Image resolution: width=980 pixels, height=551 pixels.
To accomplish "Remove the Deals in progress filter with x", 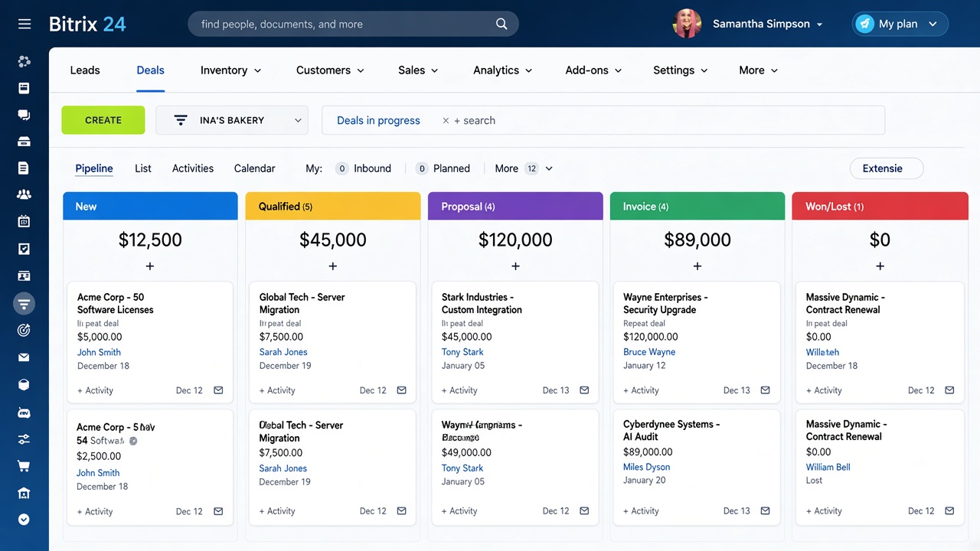I will 446,121.
